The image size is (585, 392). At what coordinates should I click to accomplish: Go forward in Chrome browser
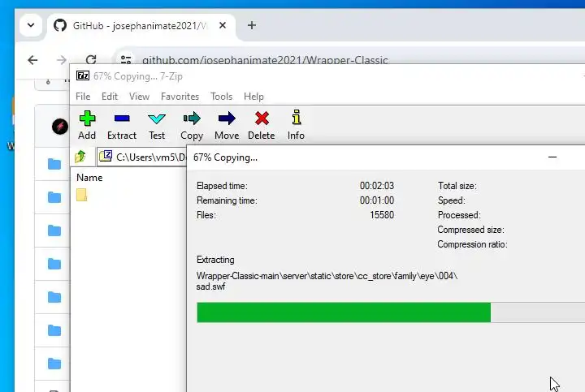(62, 60)
